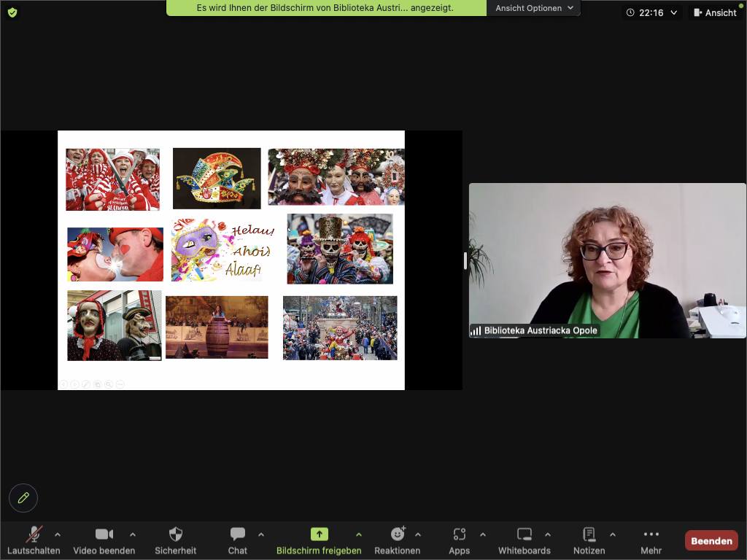Click the Beenden button
747x560 pixels.
coord(711,540)
